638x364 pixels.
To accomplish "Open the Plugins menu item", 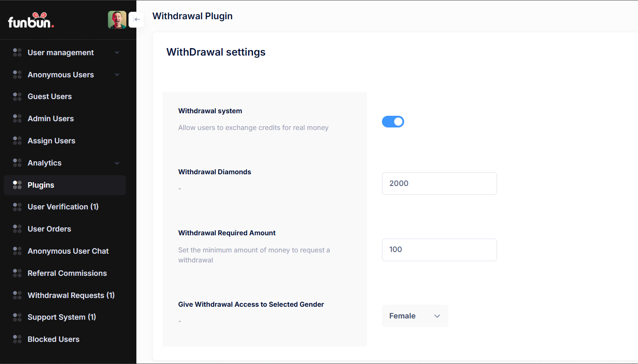I will point(41,185).
